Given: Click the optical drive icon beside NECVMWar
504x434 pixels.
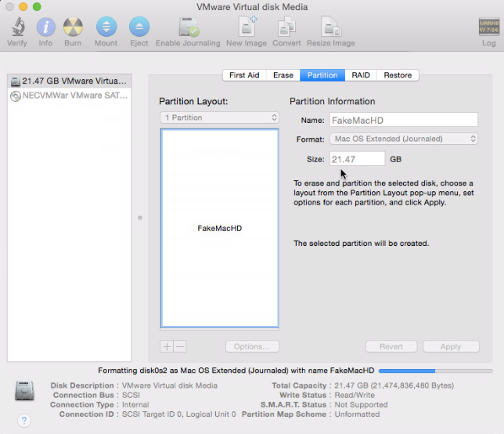Looking at the screenshot, I should click(15, 96).
